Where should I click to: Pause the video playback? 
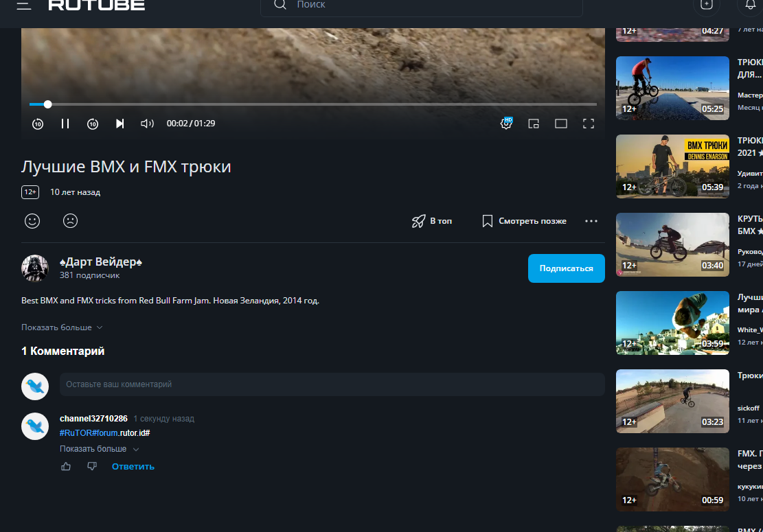65,124
